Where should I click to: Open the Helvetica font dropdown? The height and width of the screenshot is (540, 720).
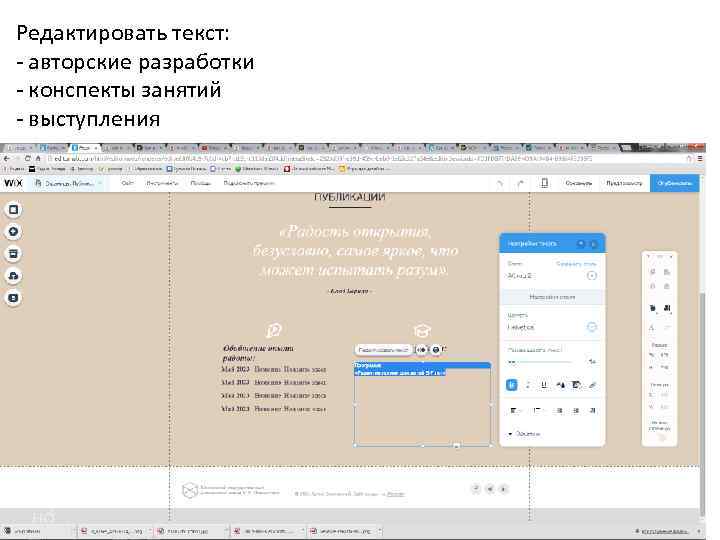click(x=551, y=327)
